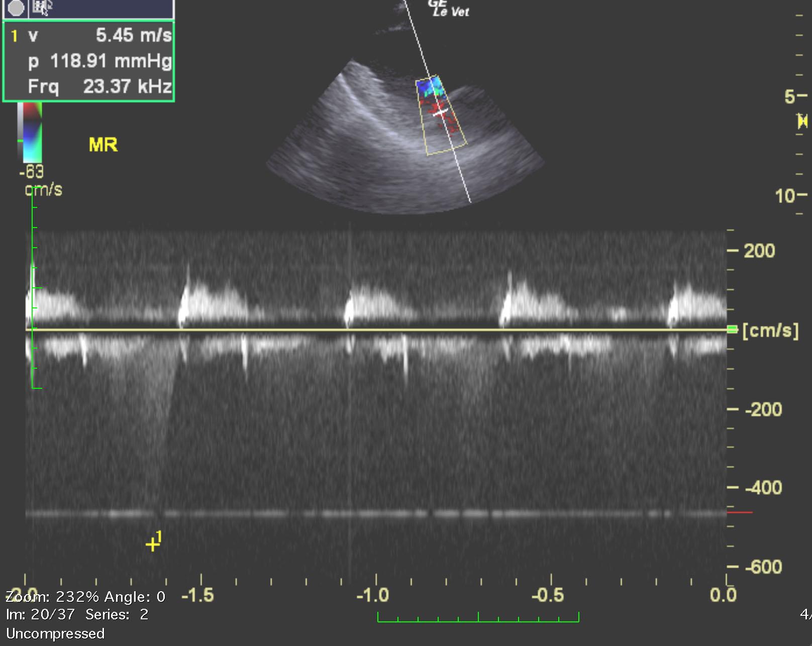
Task: Click the green time ruler below the time axis
Action: [478, 617]
